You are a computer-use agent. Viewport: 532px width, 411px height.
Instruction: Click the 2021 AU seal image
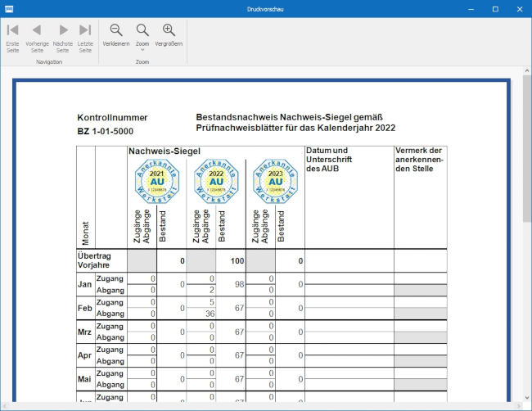tap(156, 180)
